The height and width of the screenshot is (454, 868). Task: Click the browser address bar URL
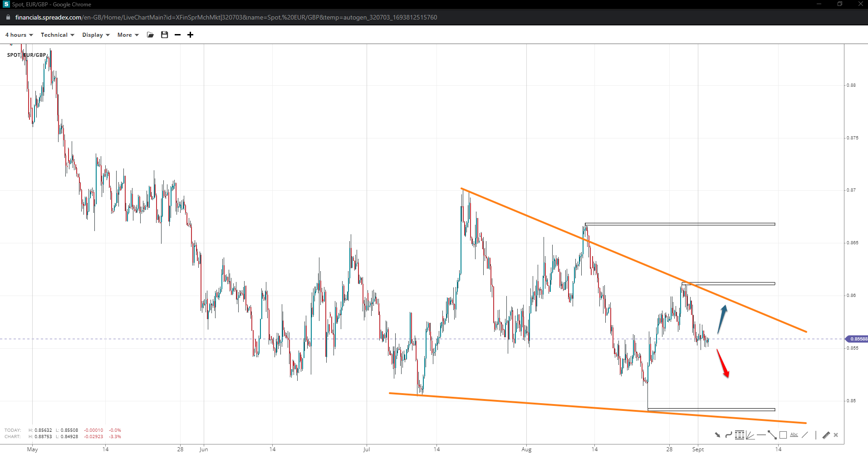pos(226,17)
